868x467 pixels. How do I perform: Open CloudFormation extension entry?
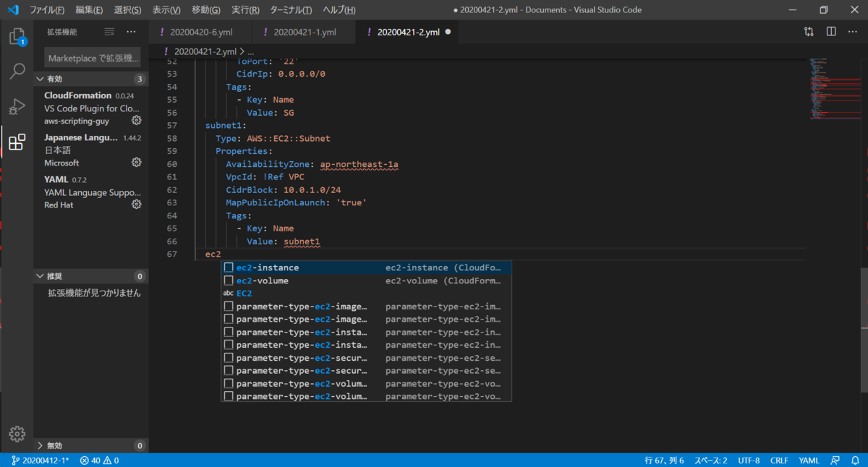(x=90, y=108)
